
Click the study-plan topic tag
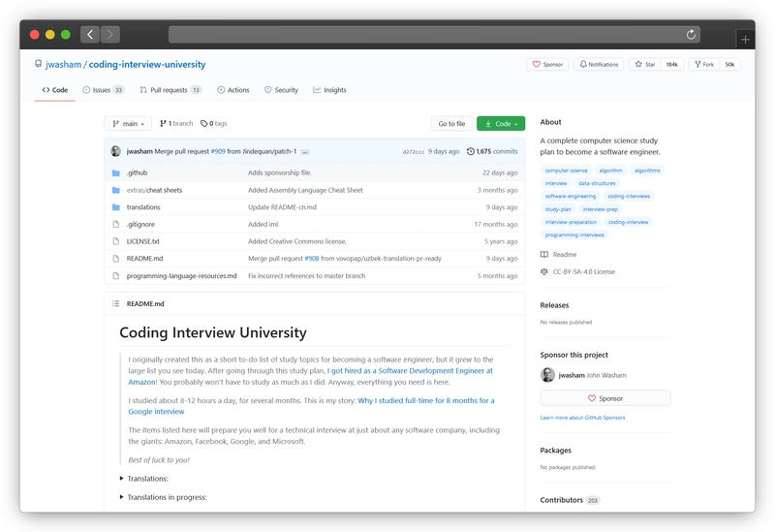[558, 209]
